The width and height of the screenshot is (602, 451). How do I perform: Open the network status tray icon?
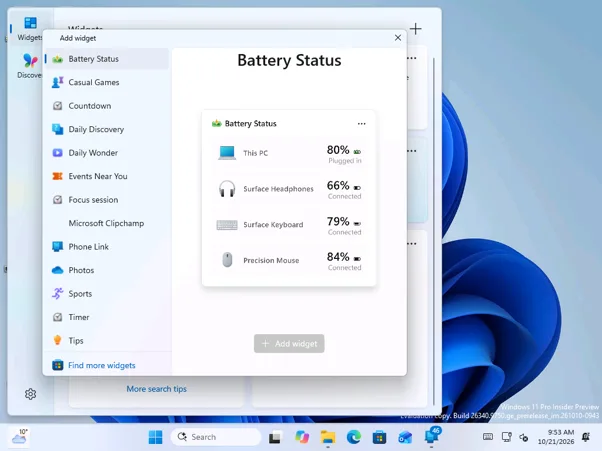506,437
